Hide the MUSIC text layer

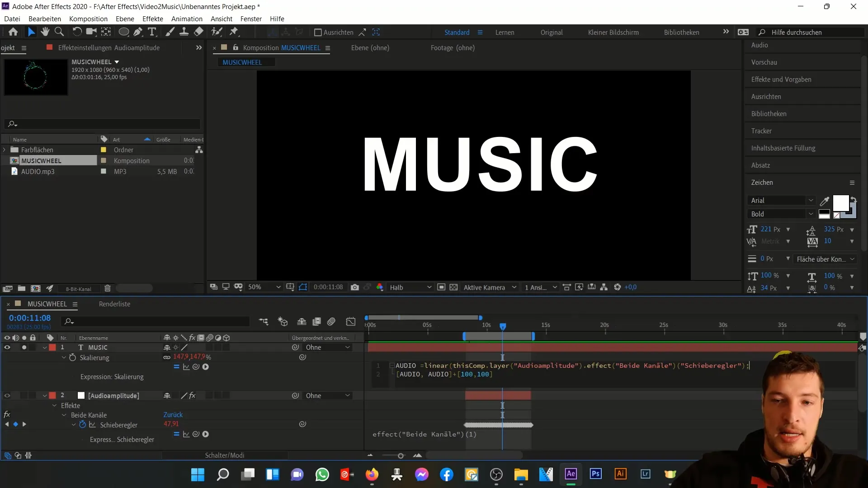7,347
